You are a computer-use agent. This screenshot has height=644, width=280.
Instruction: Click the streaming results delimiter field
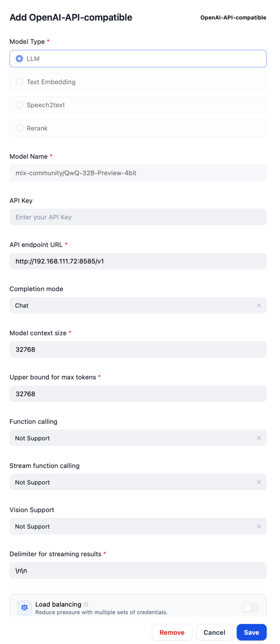(138, 570)
